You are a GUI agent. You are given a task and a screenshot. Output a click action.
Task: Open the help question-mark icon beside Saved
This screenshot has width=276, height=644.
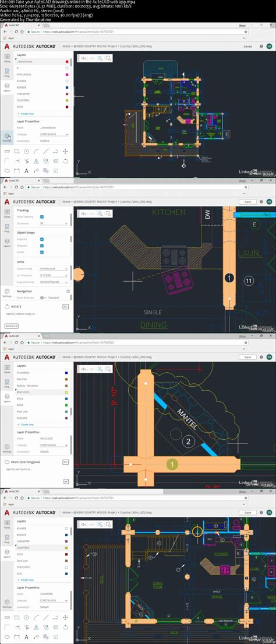pos(261,47)
